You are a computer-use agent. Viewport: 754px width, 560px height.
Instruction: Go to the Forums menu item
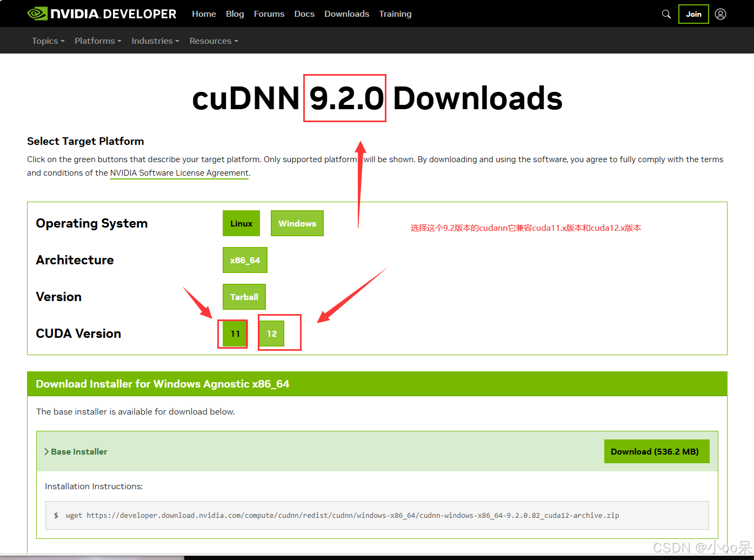click(269, 14)
